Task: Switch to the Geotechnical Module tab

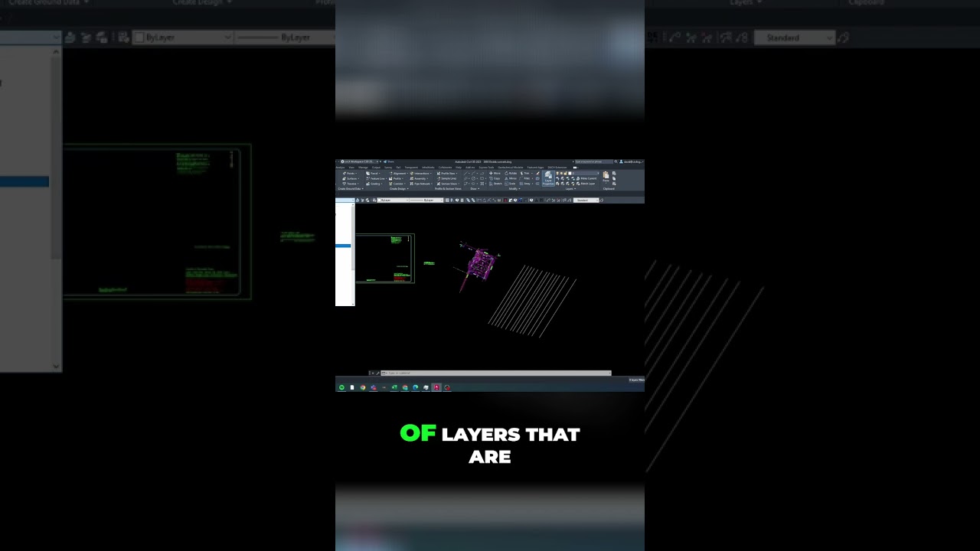Action: pyautogui.click(x=511, y=167)
